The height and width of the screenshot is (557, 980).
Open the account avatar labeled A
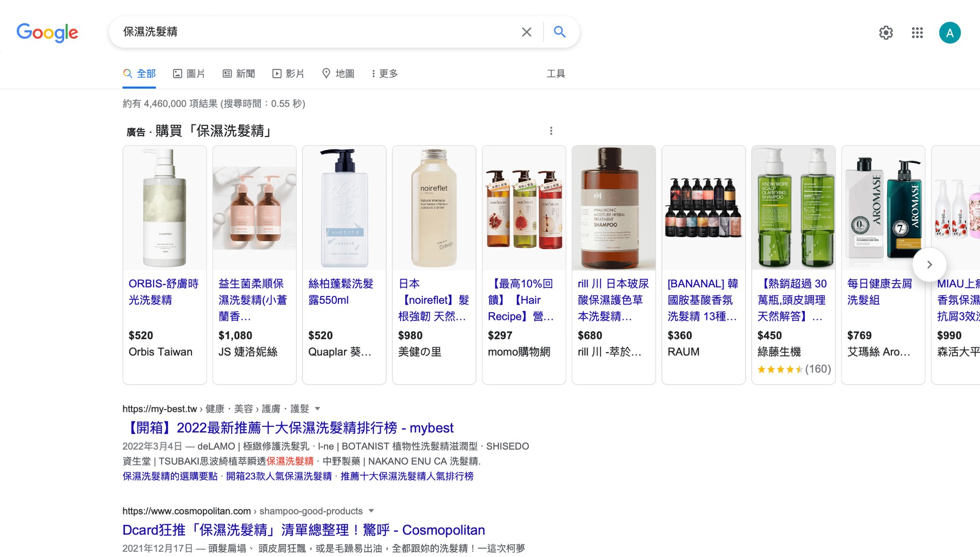pos(950,33)
